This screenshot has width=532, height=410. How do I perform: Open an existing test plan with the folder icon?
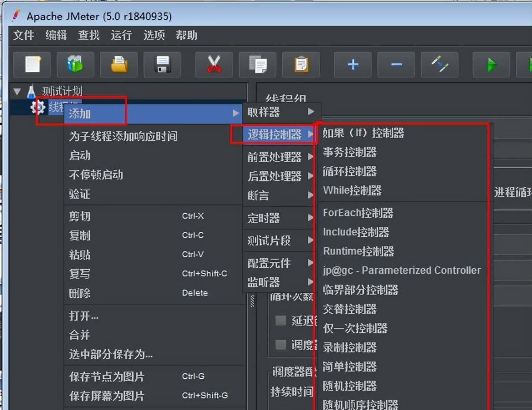pyautogui.click(x=119, y=65)
